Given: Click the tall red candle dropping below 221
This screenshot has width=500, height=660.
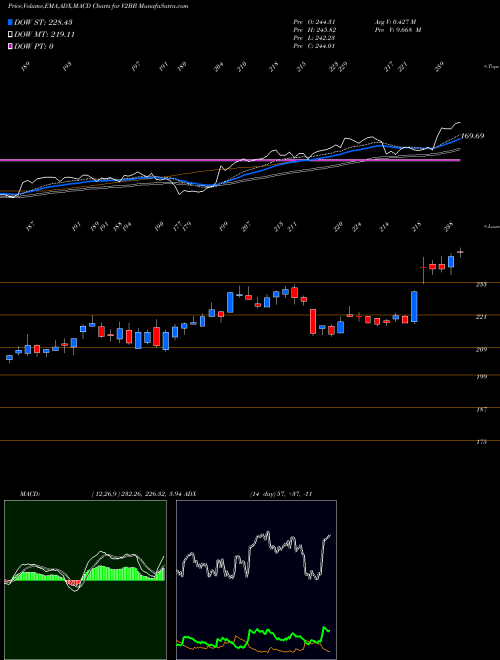Looking at the screenshot, I should (313, 322).
